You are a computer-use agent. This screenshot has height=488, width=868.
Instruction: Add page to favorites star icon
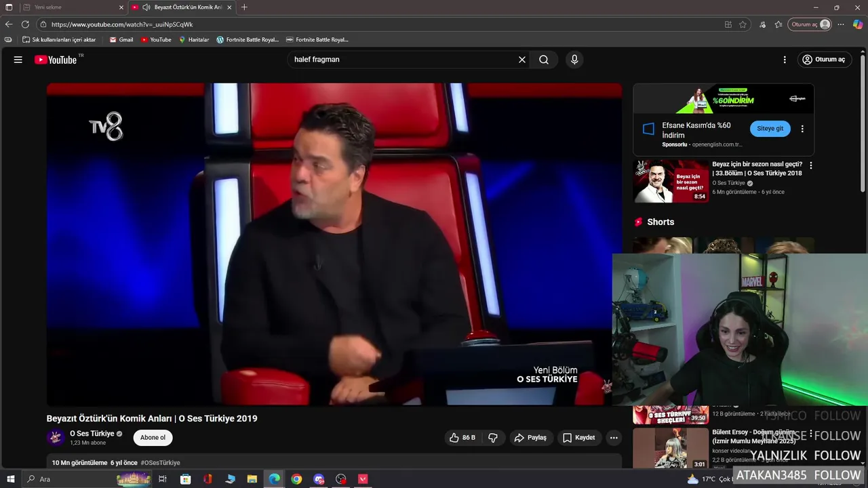pyautogui.click(x=743, y=24)
